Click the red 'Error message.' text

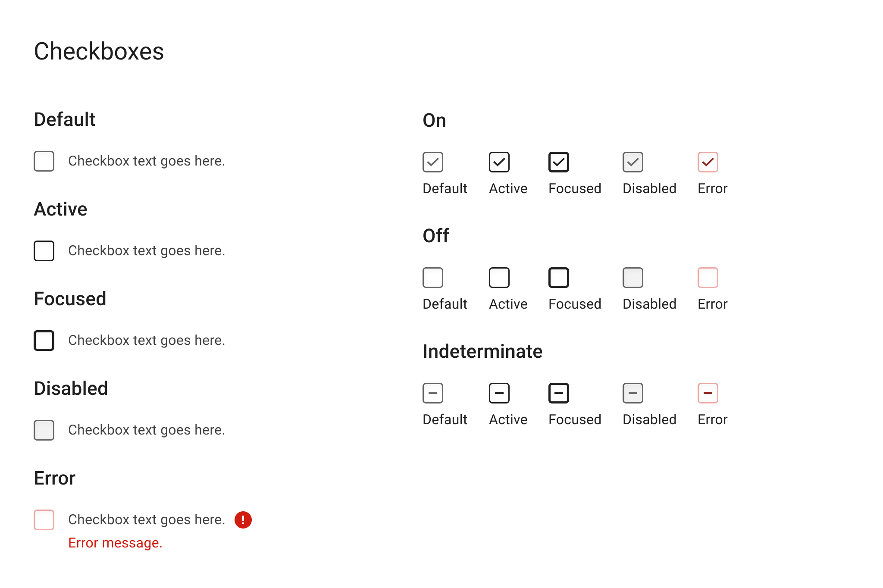pyautogui.click(x=115, y=543)
